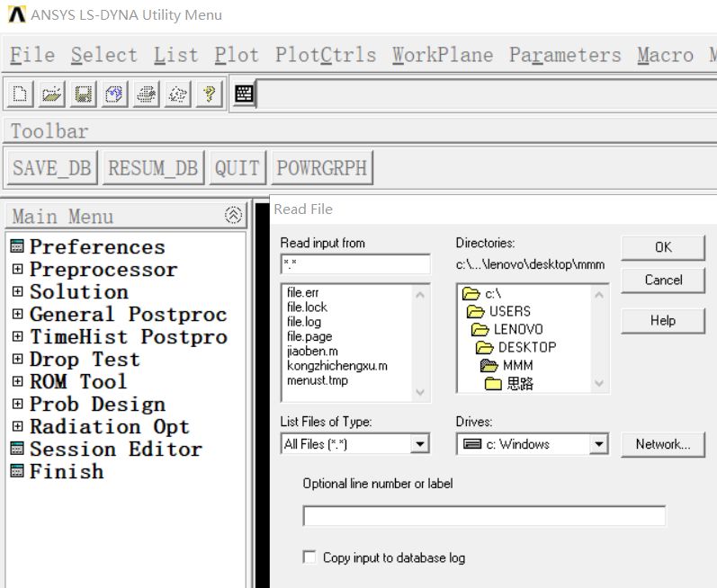
Task: Click the Save Analysis floppy icon
Action: click(83, 94)
